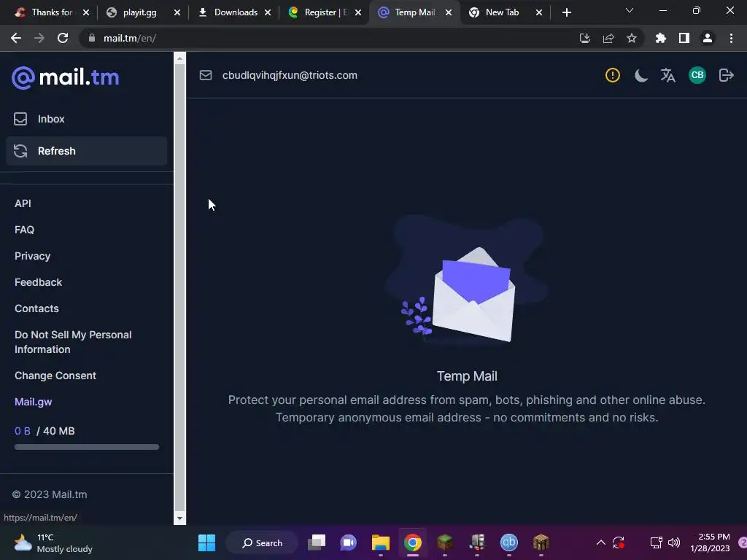Click the envelope icon beside email address
747x560 pixels.
[205, 75]
